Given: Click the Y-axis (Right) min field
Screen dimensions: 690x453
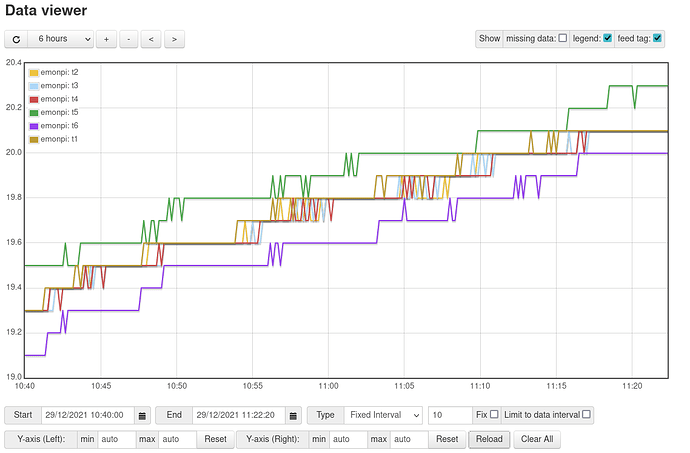Looking at the screenshot, I should (x=348, y=439).
